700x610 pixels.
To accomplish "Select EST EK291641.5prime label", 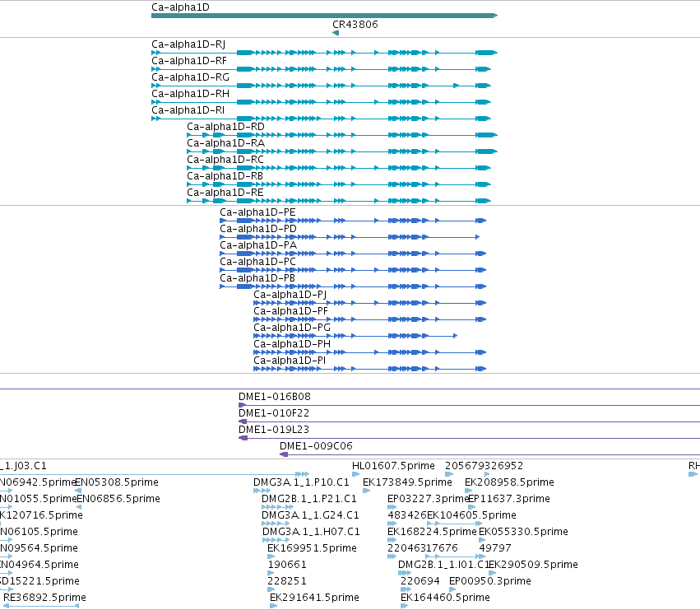I will [314, 598].
